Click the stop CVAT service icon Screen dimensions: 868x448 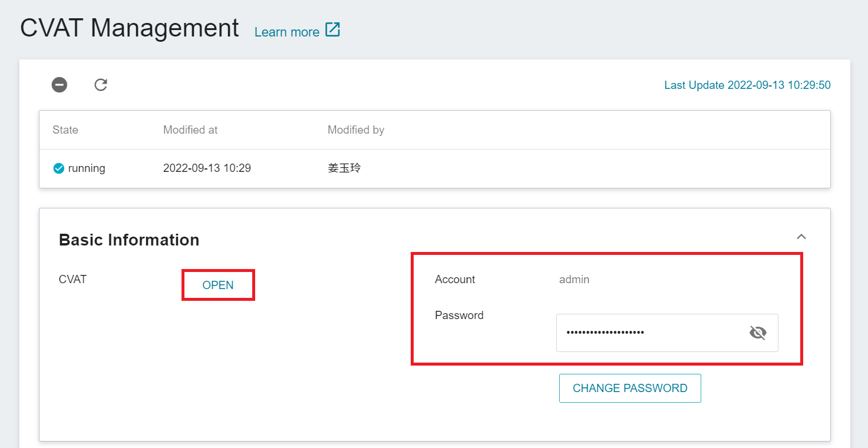[59, 85]
